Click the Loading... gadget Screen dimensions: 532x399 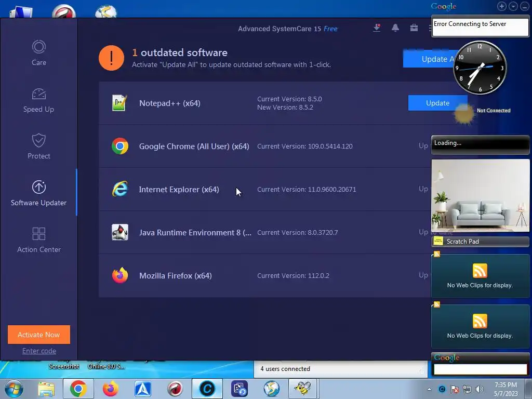click(x=480, y=145)
